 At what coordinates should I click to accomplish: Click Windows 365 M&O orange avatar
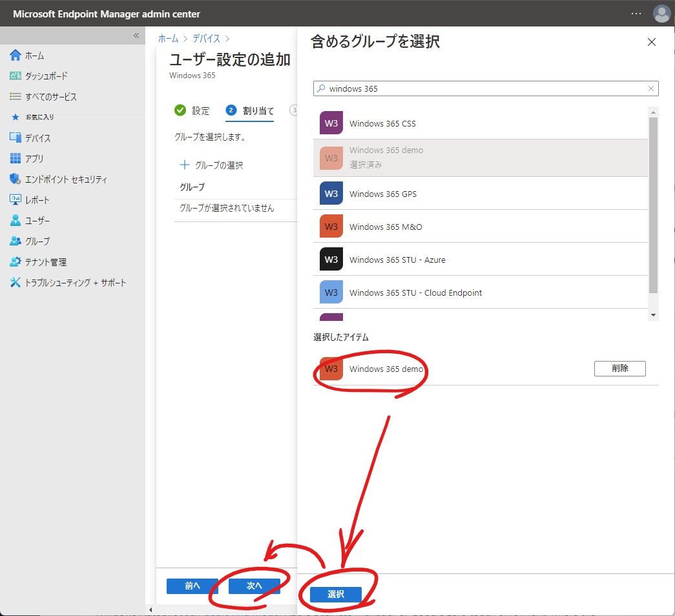click(331, 227)
